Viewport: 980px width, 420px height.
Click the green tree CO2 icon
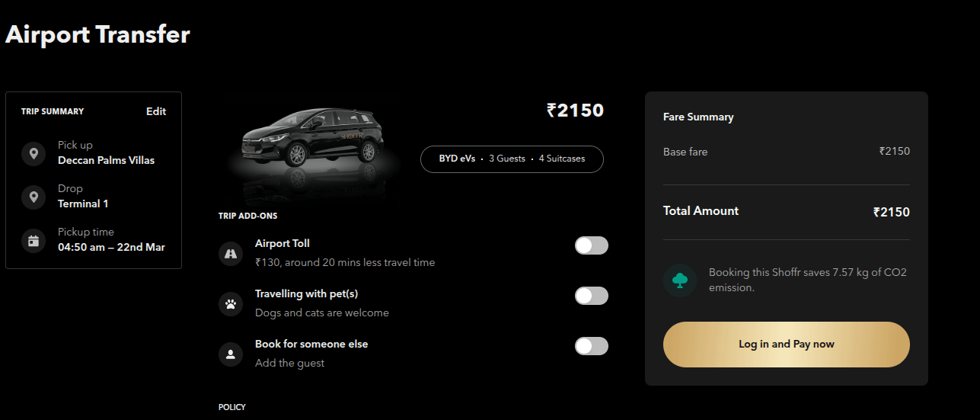[x=679, y=281]
